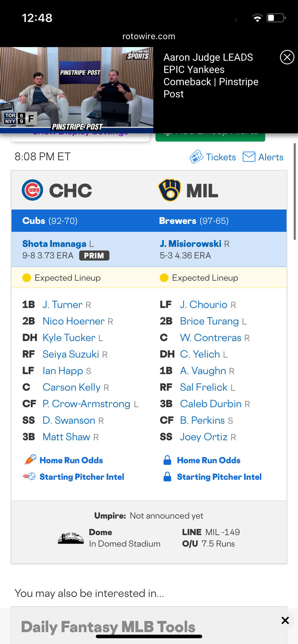Viewport: 298px width, 644px height.
Task: Select C. Yelich in the Brewers lineup
Action: pyautogui.click(x=200, y=354)
